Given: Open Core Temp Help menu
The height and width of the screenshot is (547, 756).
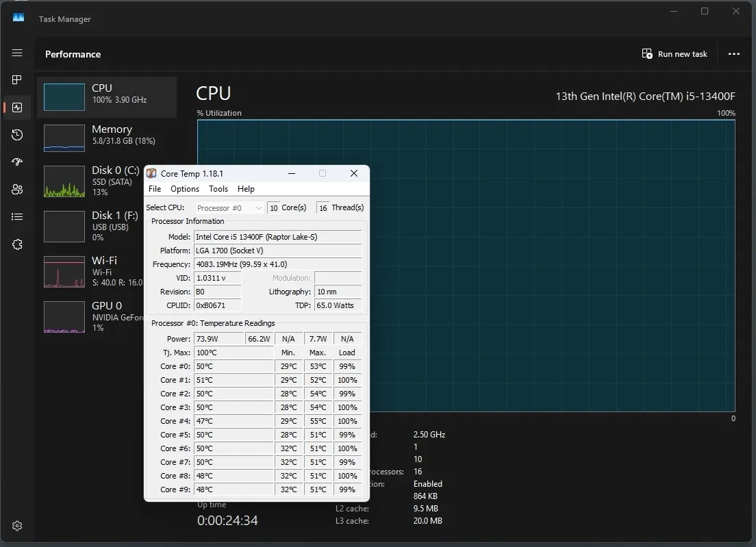Looking at the screenshot, I should tap(246, 189).
